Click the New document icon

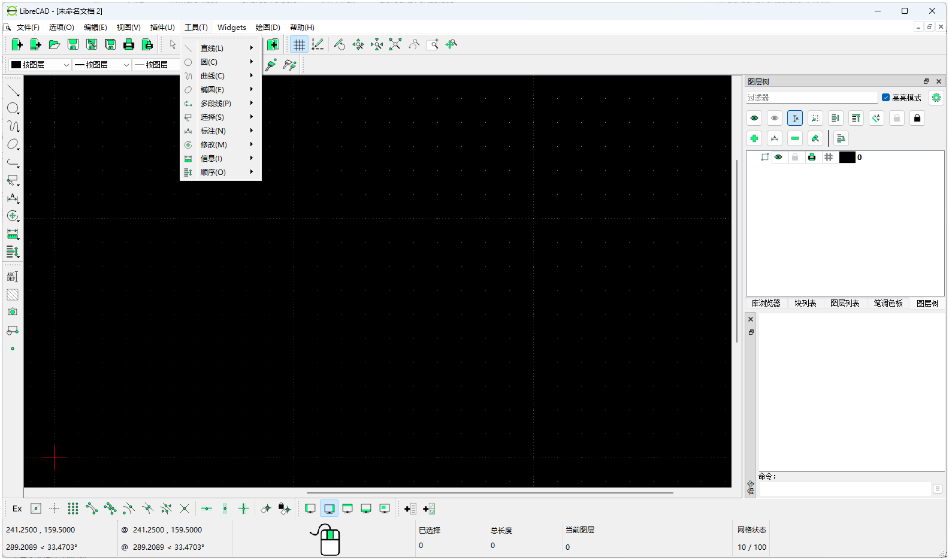[x=17, y=44]
